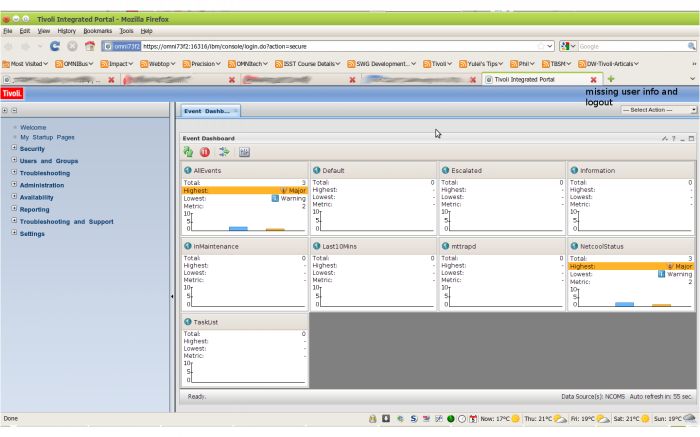Click the TaskList monitor box icon
This screenshot has width=700, height=437.
pyautogui.click(x=188, y=322)
